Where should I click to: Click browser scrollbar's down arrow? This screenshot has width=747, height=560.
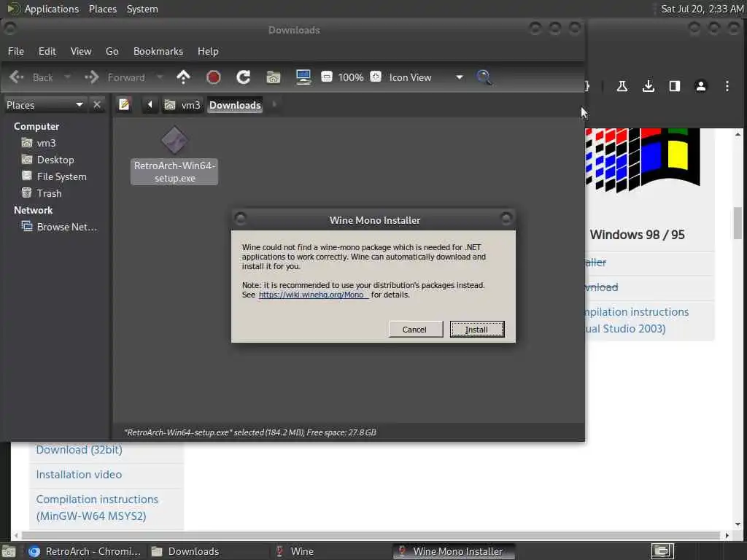point(738,524)
